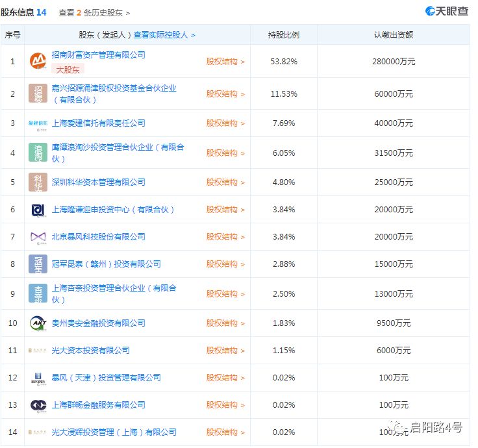Screen dimensions: 478x448
Task: Expand 股权结构 for 上海杏萘投资
Action: pos(225,293)
